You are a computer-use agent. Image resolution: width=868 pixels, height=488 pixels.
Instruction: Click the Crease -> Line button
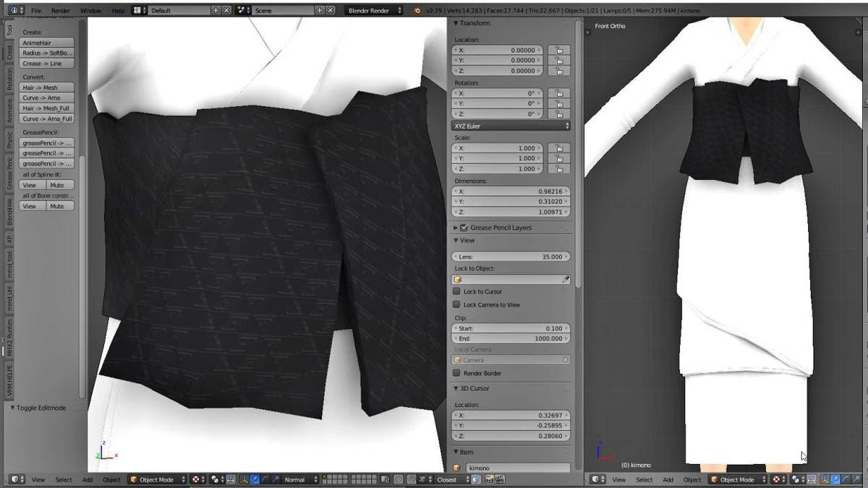[x=47, y=64]
